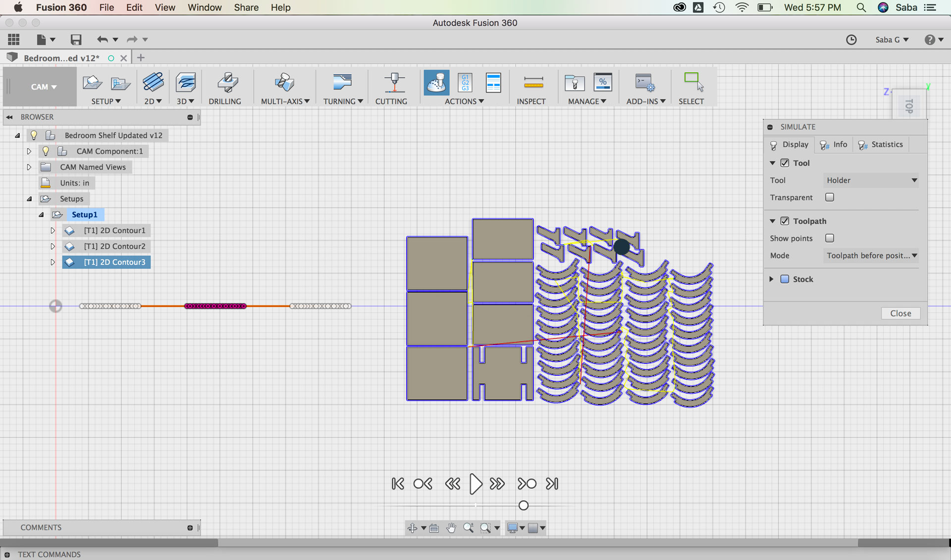Play the toolpath simulation
951x560 pixels.
click(475, 484)
